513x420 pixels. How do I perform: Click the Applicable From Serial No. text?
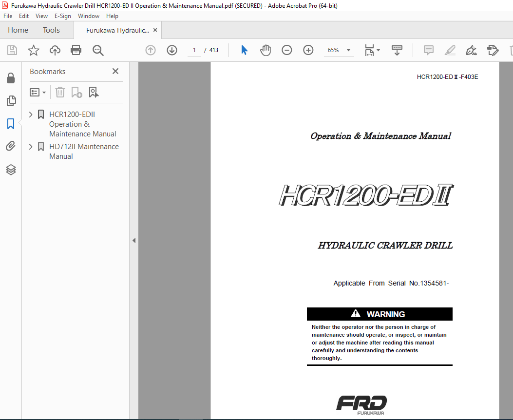[391, 283]
